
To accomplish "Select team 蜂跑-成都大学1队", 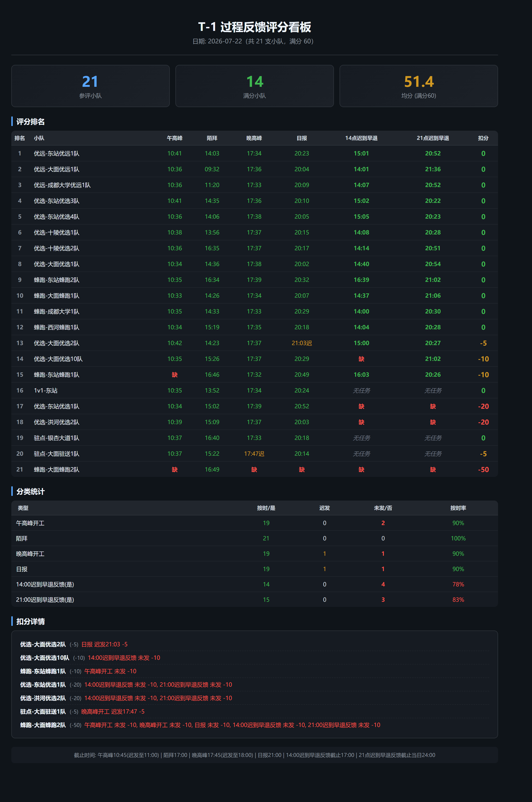I will (x=57, y=312).
